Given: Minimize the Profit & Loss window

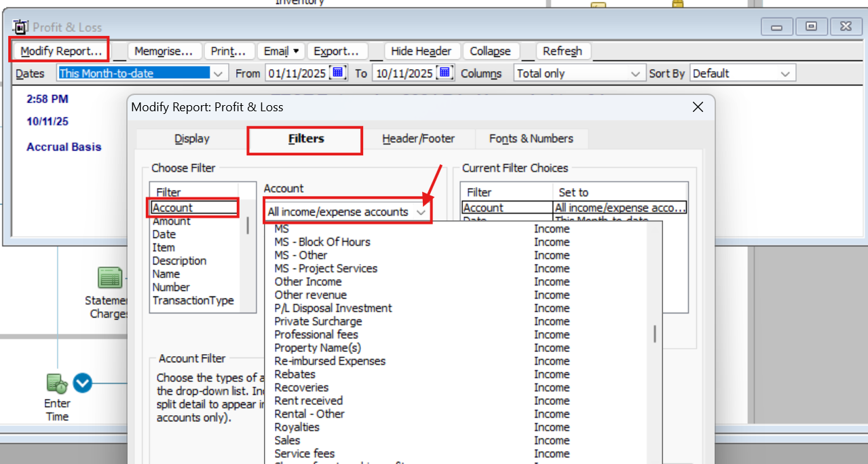Looking at the screenshot, I should 777,27.
